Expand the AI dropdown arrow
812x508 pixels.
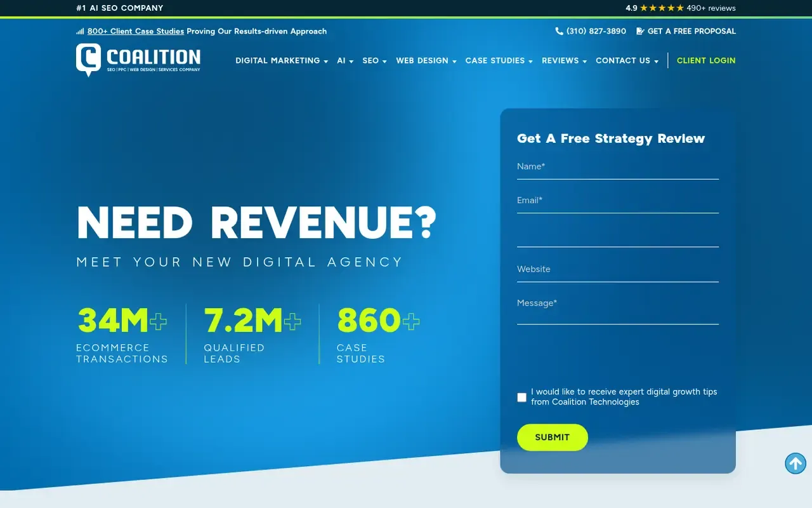pyautogui.click(x=351, y=62)
